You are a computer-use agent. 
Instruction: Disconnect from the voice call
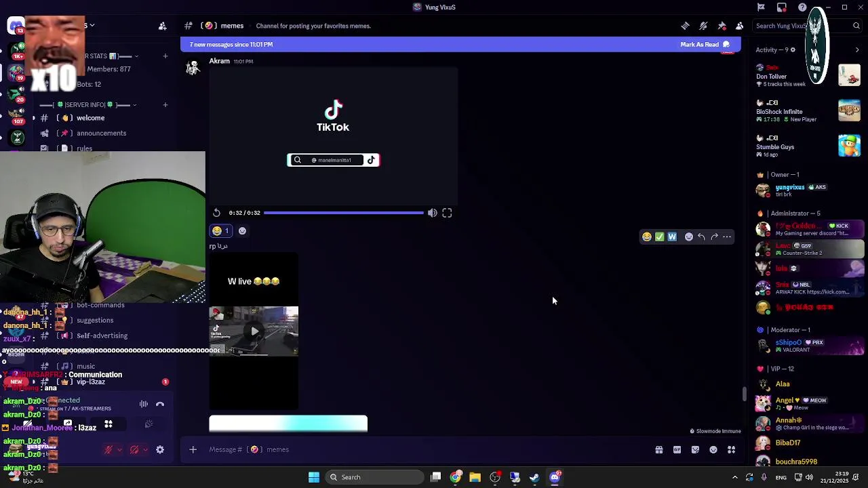click(x=160, y=405)
